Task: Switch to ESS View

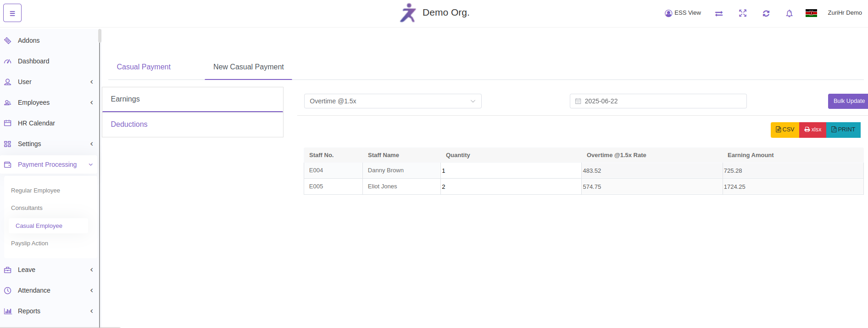Action: click(x=683, y=13)
